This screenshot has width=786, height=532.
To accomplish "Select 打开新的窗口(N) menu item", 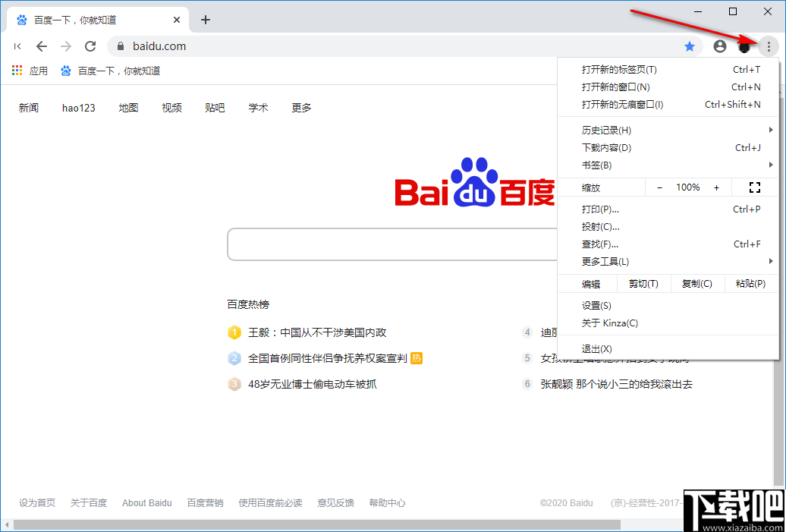I will click(x=668, y=87).
